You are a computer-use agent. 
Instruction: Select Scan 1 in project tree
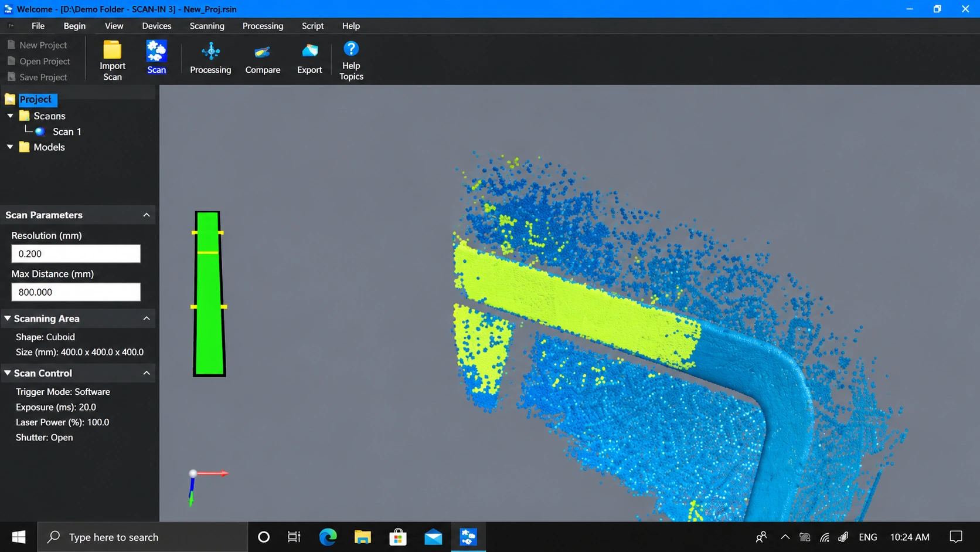(67, 131)
